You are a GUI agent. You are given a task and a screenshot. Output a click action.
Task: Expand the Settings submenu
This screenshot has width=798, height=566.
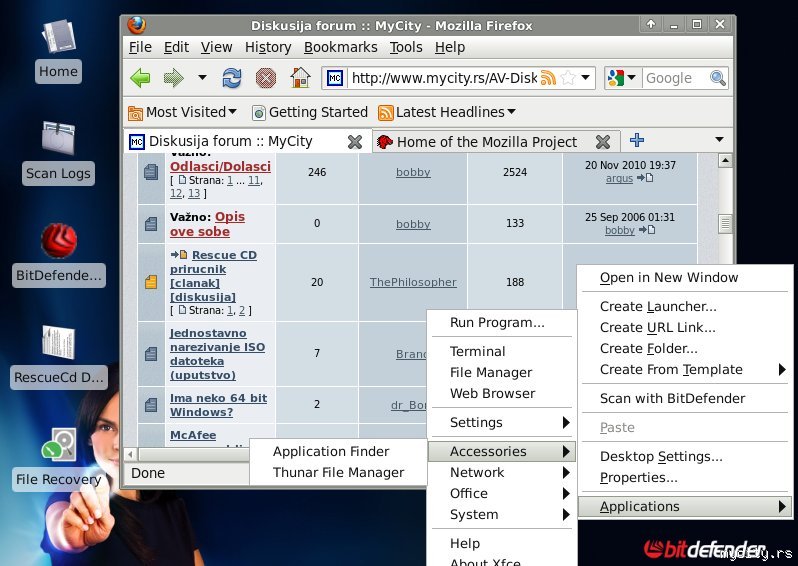(502, 422)
